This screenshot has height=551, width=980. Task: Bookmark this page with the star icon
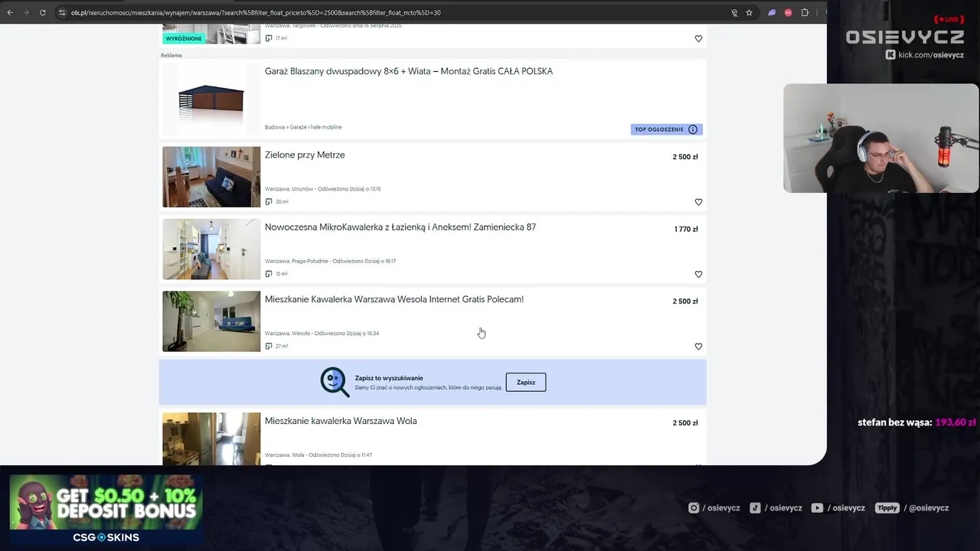point(749,12)
